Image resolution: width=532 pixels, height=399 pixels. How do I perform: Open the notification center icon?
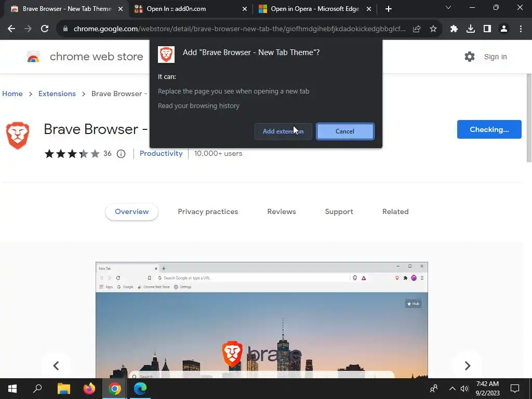515,389
